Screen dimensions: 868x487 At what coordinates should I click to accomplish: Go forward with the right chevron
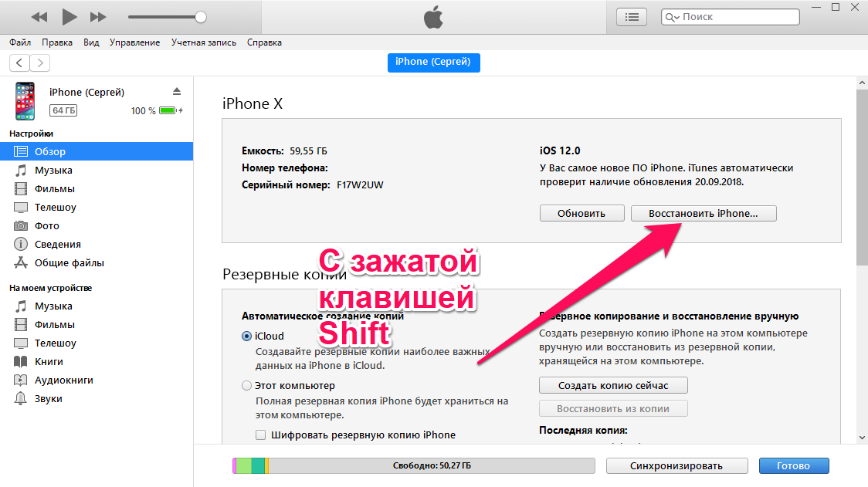[40, 63]
